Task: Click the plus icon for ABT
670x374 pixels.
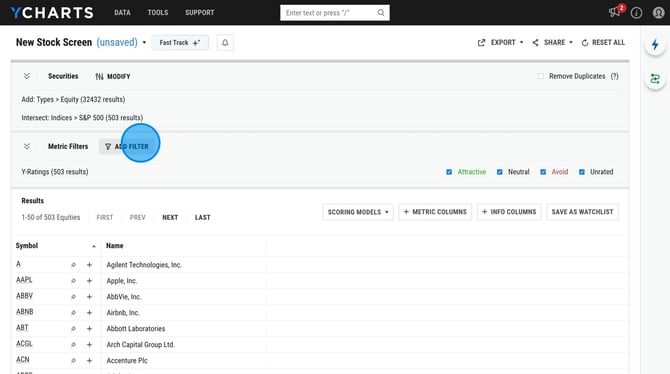Action: point(89,329)
